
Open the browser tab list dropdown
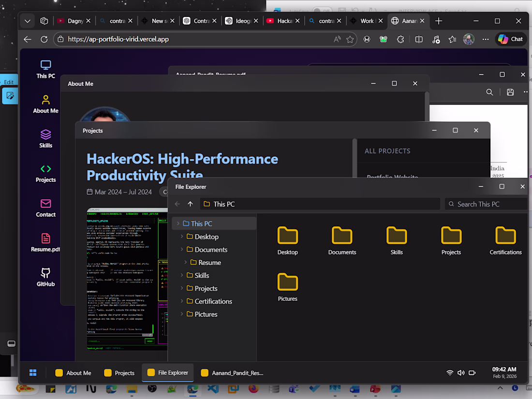click(x=28, y=21)
